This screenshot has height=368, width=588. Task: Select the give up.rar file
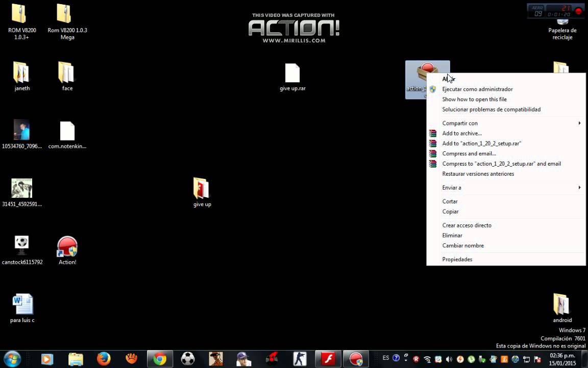point(292,73)
